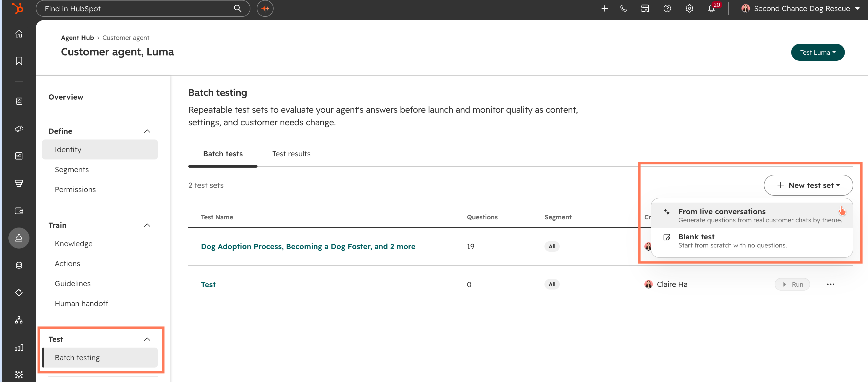
Task: Open Automation diamond icon in sidebar
Action: (19, 292)
